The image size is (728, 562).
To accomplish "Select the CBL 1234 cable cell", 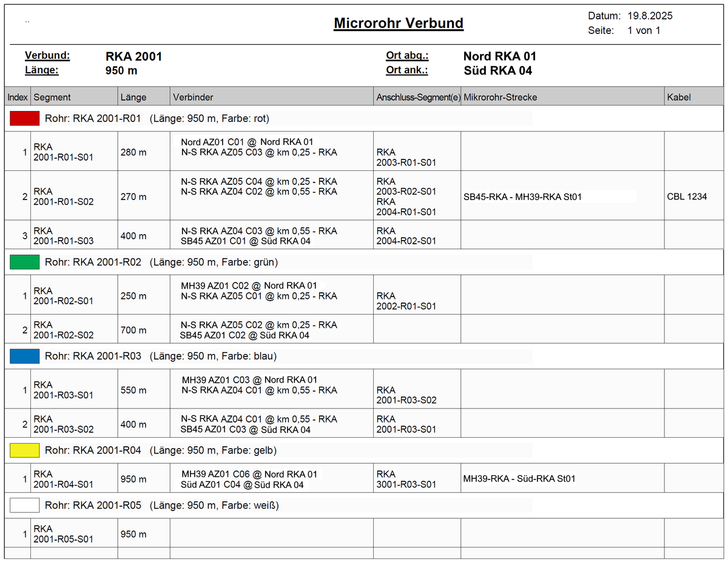I will tap(687, 196).
